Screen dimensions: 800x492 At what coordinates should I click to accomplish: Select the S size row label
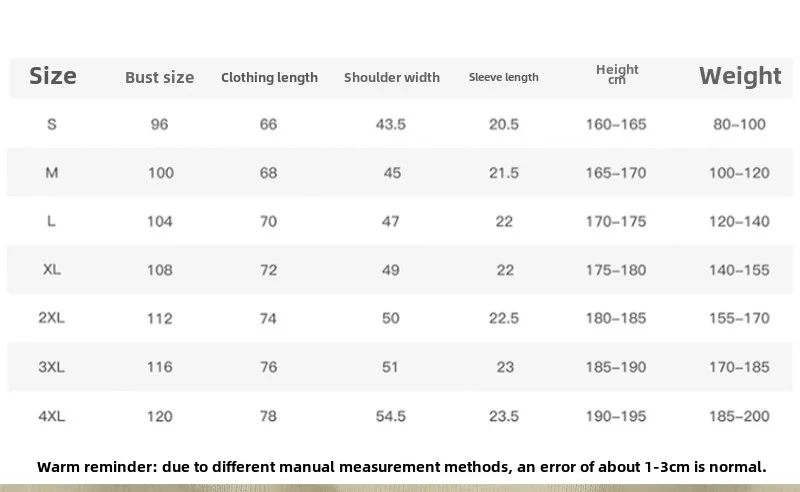(x=52, y=124)
